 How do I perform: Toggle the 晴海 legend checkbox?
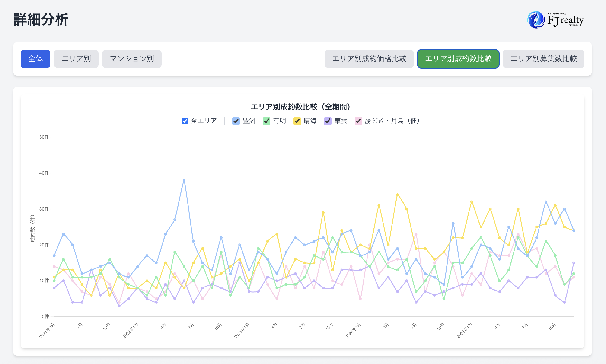(x=297, y=121)
